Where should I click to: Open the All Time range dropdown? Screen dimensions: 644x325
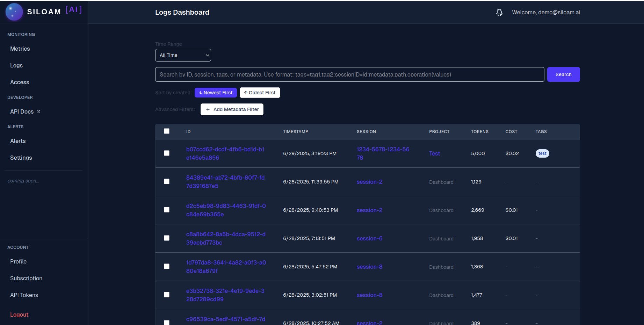pos(183,55)
